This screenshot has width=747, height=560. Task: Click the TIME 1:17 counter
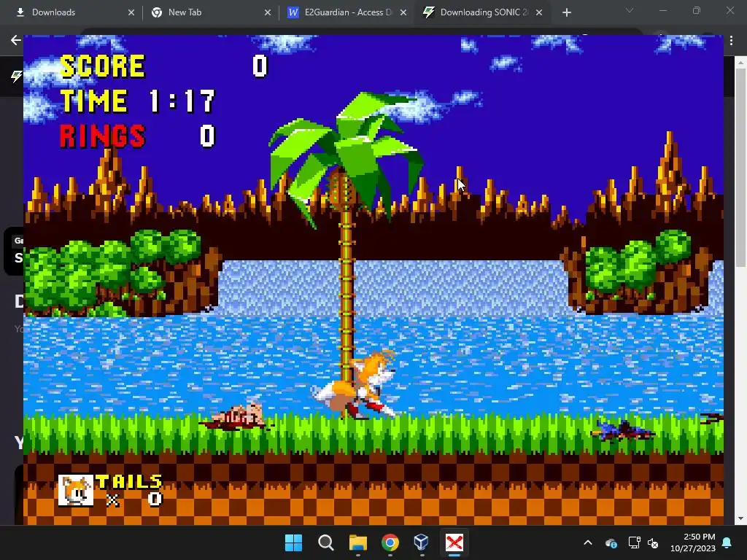tap(138, 101)
